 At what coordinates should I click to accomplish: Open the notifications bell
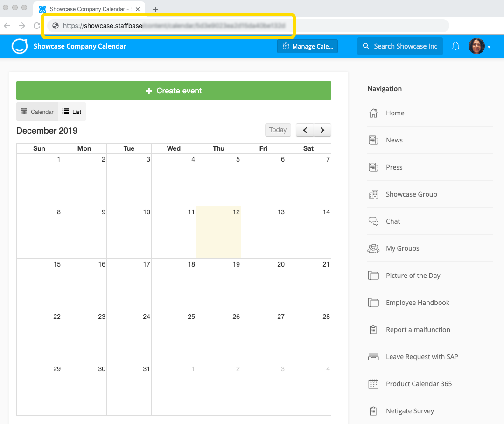tap(455, 46)
